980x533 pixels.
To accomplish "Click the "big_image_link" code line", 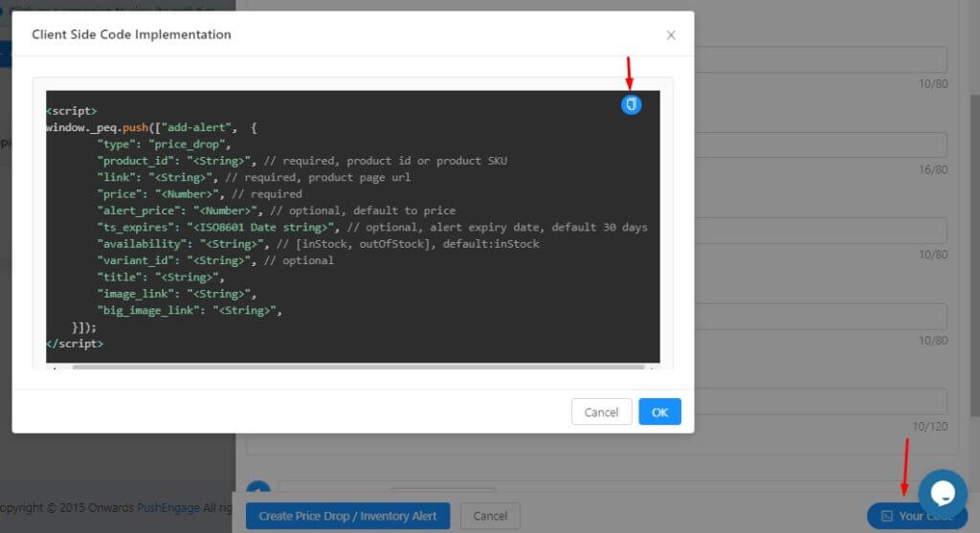I will tap(189, 311).
